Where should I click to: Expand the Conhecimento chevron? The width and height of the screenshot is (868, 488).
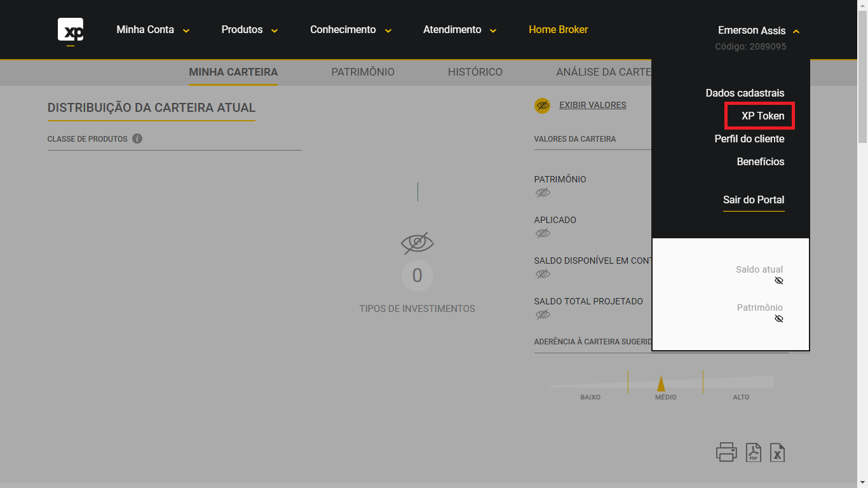[388, 30]
